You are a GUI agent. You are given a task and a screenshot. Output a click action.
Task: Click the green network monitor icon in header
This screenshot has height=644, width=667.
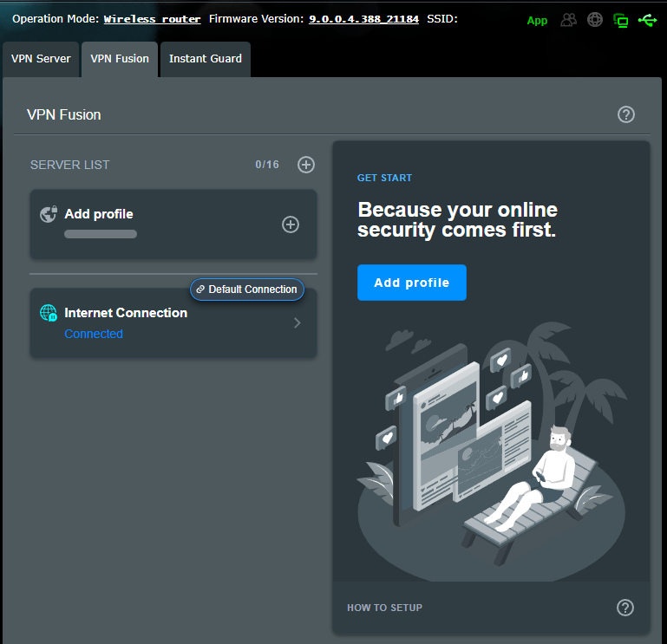(x=620, y=20)
